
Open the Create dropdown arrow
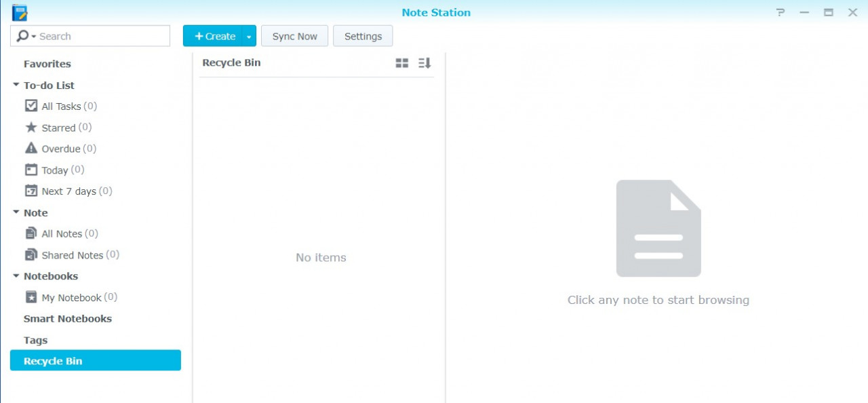tap(249, 35)
